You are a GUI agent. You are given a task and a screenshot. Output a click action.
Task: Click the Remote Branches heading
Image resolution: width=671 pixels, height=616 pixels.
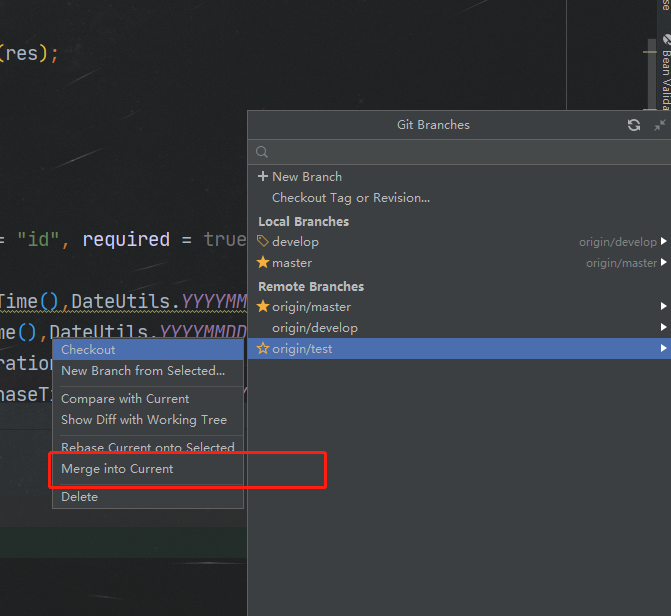[311, 286]
